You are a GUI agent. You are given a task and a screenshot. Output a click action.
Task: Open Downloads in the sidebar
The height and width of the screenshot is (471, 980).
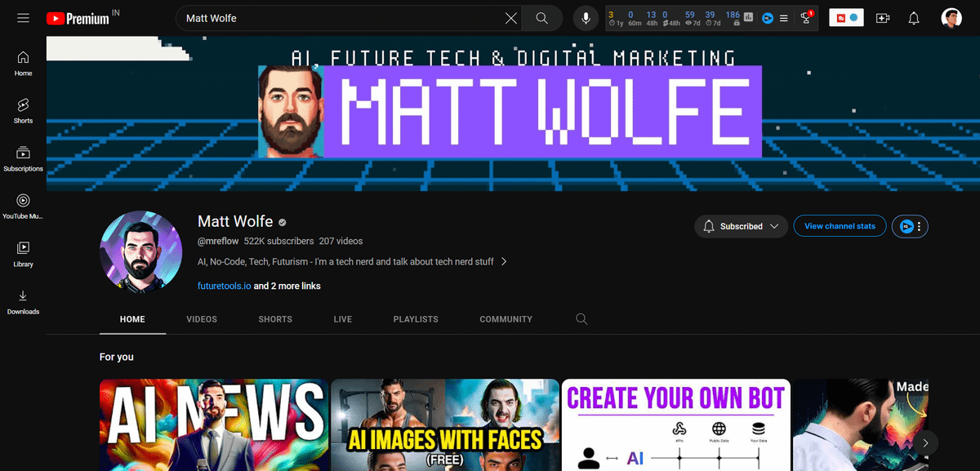[23, 302]
